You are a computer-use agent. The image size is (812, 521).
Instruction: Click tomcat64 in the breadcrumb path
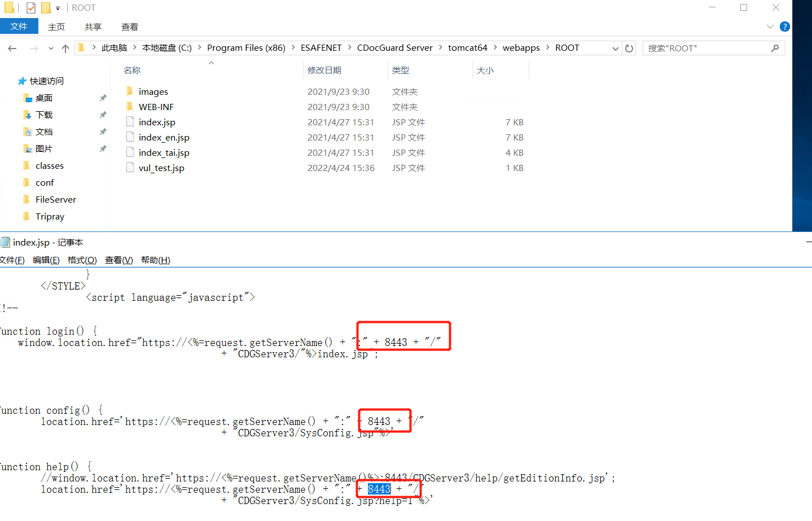(467, 48)
